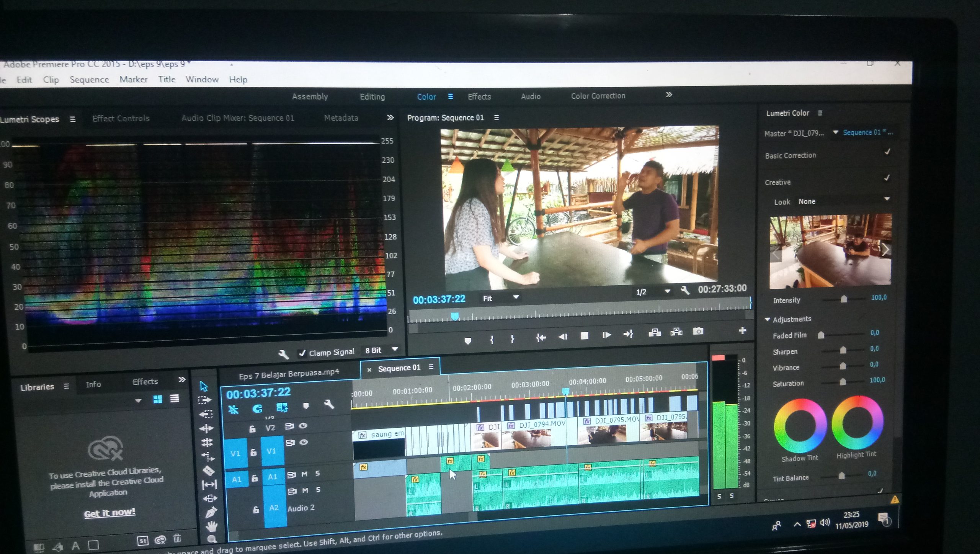
Task: Go to In point
Action: tap(541, 337)
